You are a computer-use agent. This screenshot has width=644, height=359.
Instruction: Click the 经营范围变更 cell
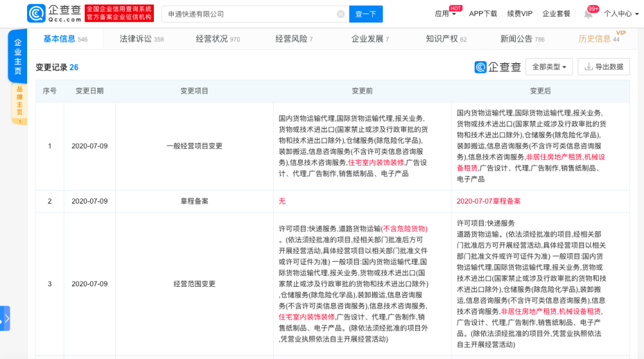tap(194, 284)
